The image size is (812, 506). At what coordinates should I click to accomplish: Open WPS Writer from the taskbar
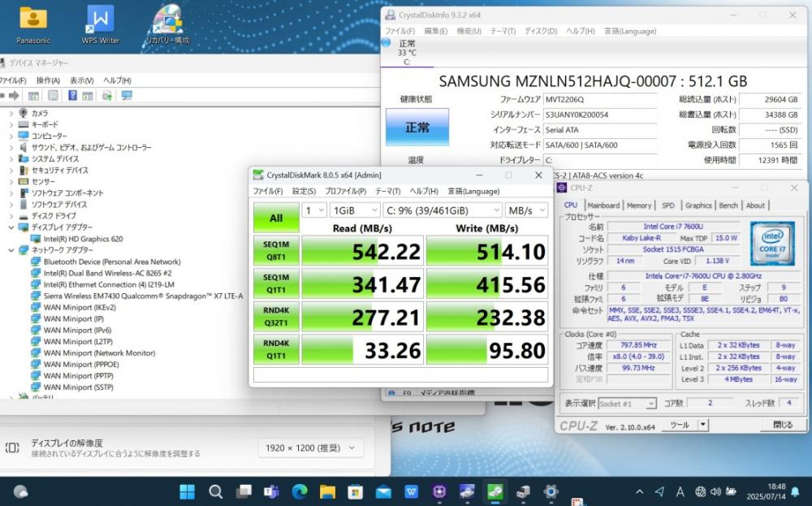pyautogui.click(x=411, y=491)
